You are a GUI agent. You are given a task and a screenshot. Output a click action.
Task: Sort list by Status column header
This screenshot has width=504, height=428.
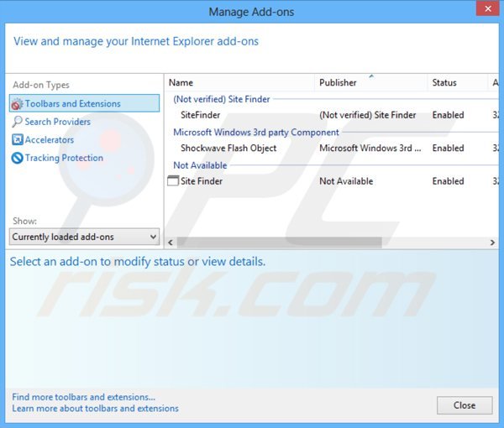(x=458, y=82)
